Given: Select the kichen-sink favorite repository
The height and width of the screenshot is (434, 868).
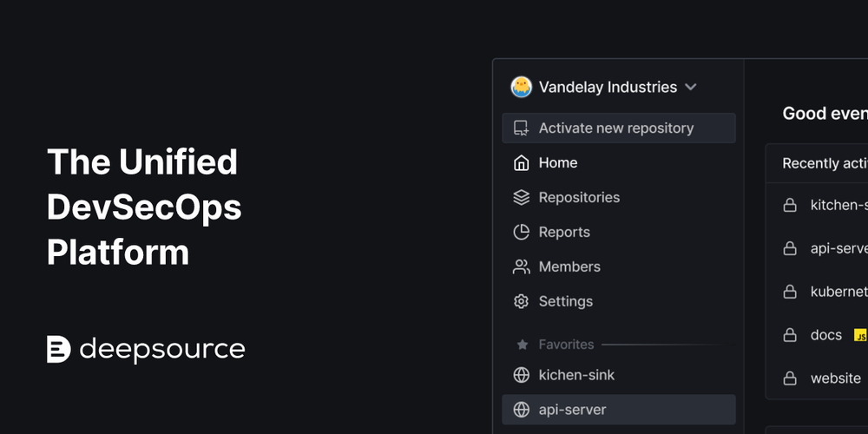Looking at the screenshot, I should tap(618, 375).
